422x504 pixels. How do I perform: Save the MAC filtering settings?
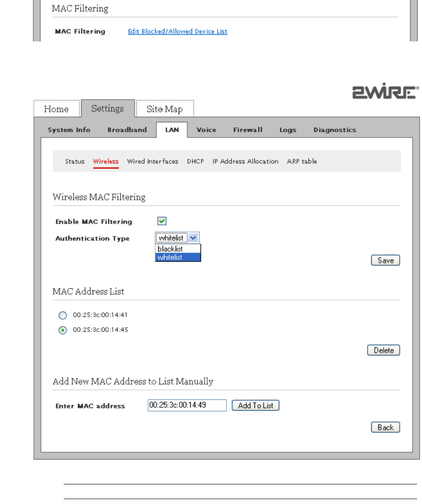pyautogui.click(x=385, y=260)
